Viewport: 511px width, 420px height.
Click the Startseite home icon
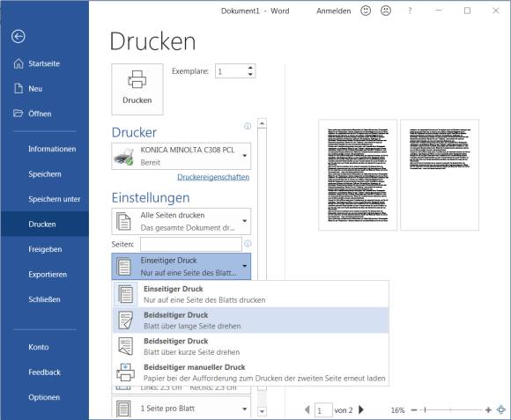19,63
